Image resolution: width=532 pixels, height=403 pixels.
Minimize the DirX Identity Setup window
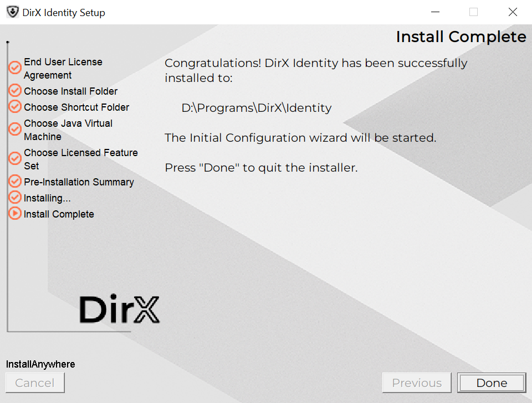tap(434, 12)
